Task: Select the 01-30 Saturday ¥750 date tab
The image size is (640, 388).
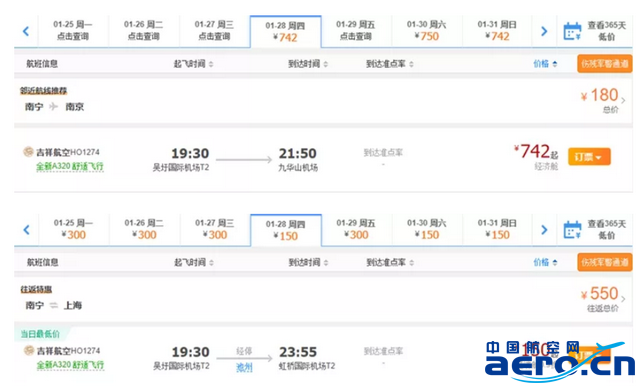Action: click(427, 31)
